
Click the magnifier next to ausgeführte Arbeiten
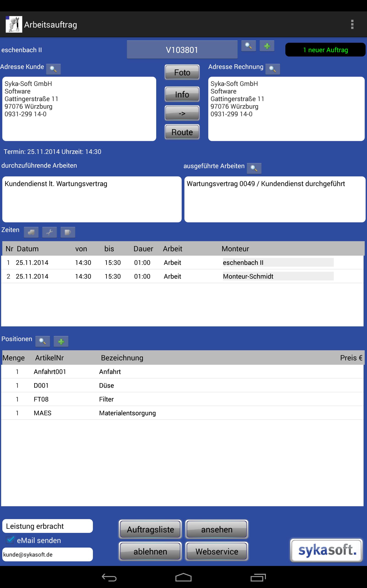(254, 168)
